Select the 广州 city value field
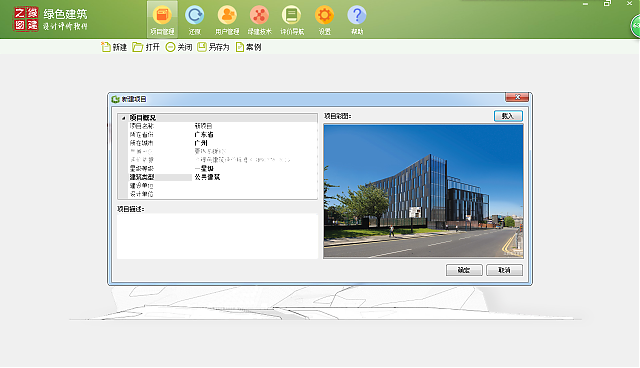 255,143
